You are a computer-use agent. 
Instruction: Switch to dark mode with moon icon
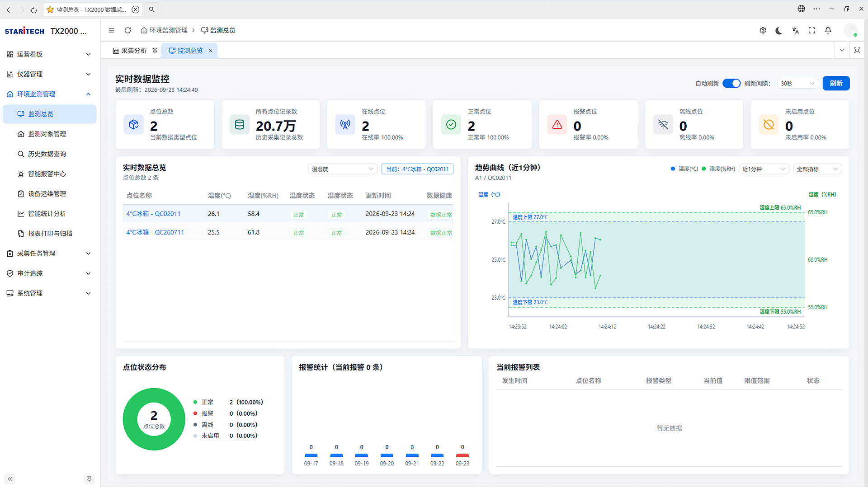[779, 30]
